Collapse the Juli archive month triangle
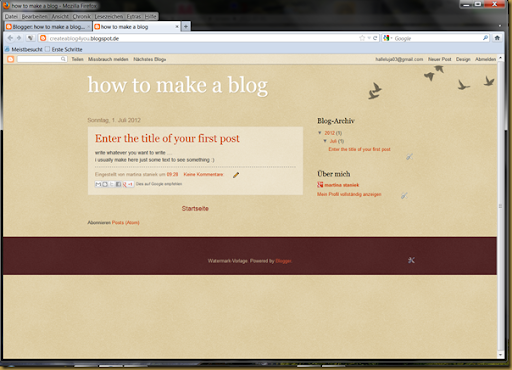This screenshot has height=370, width=512. tap(325, 141)
